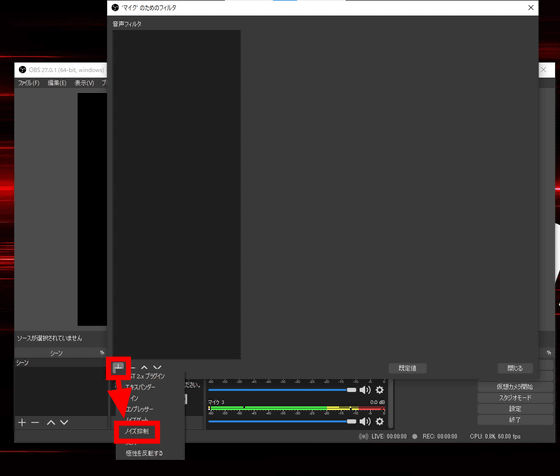The width and height of the screenshot is (560, 476).
Task: Add a new scene with the plus icon
Action: click(22, 422)
